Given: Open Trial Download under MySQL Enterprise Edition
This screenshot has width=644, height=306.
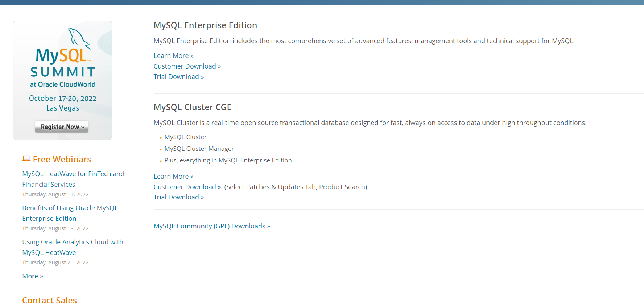Looking at the screenshot, I should click(x=179, y=77).
